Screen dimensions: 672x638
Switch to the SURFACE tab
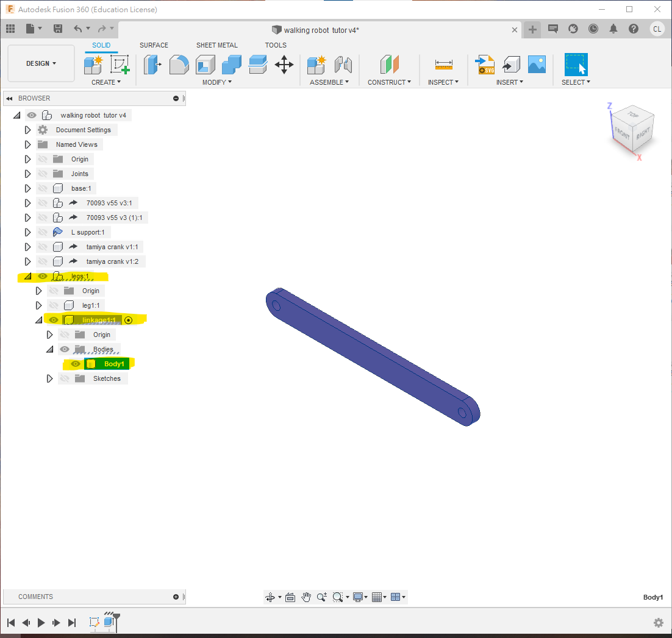tap(154, 45)
